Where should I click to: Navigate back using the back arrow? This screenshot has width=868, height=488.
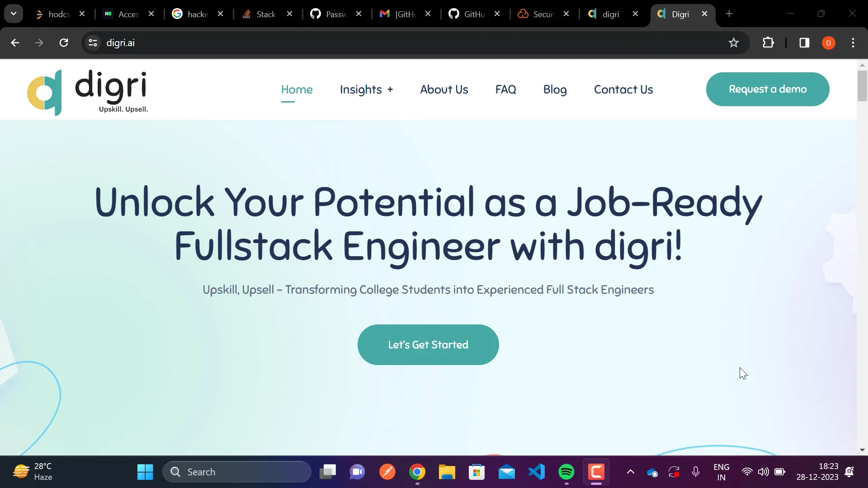[15, 42]
